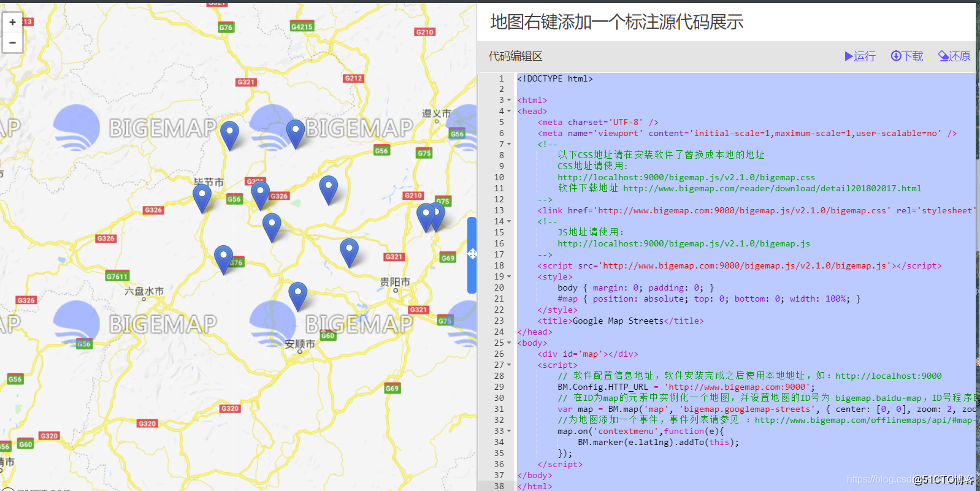Select the isolated marker between 毕节市 and G210
Image resolution: width=980 pixels, height=491 pixels.
click(x=329, y=190)
